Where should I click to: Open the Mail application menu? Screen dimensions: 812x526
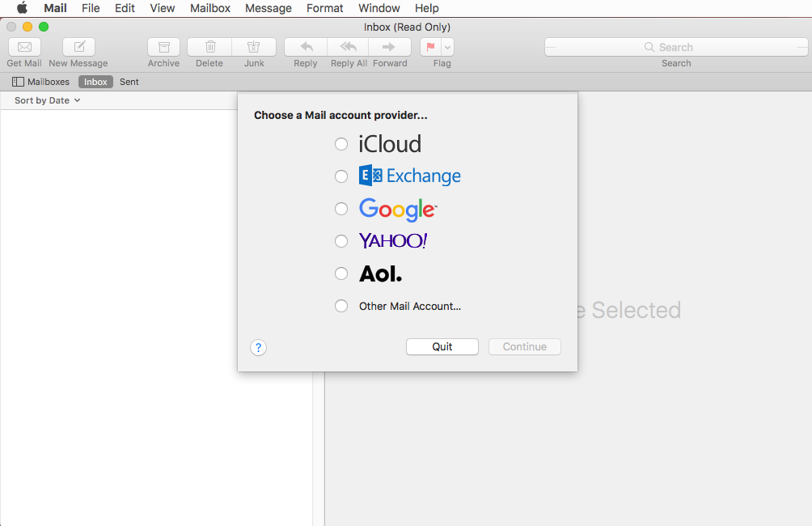[x=56, y=8]
